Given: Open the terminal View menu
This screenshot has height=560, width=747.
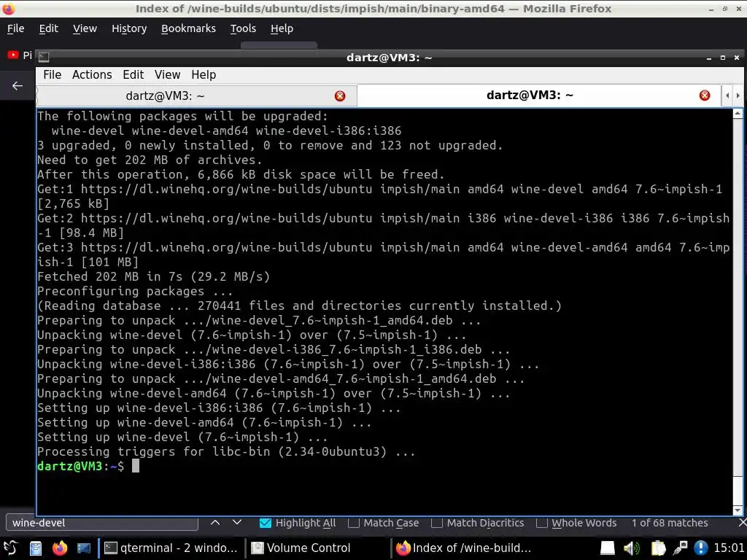Looking at the screenshot, I should [167, 75].
